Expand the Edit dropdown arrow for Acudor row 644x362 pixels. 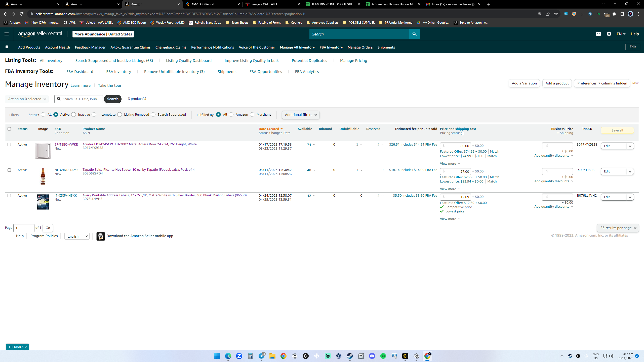[630, 146]
